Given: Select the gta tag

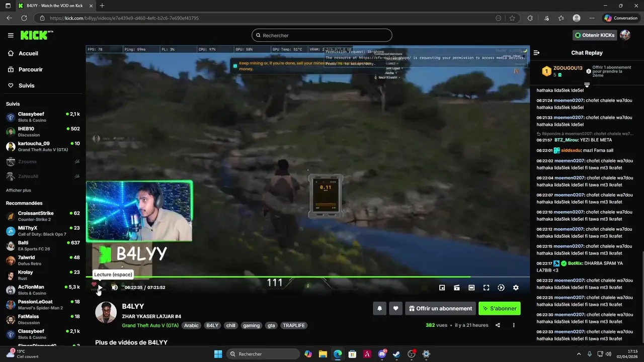Looking at the screenshot, I should point(271,325).
